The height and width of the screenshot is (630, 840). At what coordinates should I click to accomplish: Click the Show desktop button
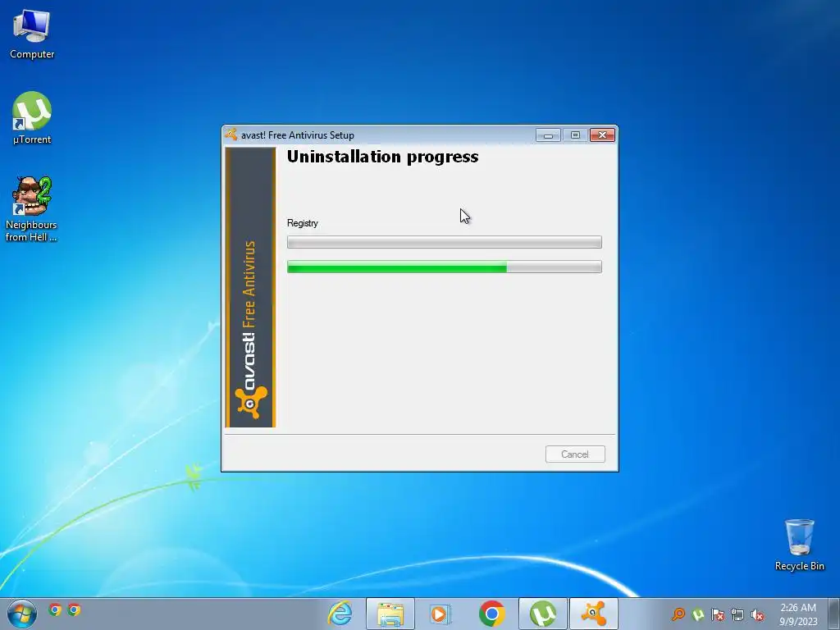(x=833, y=614)
